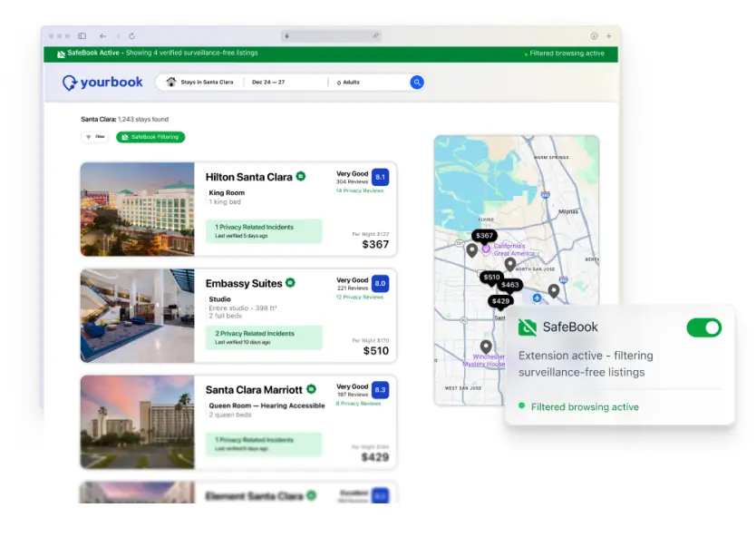Select the $367 map price marker
Viewport: 756px width, 537px height.
click(x=484, y=236)
